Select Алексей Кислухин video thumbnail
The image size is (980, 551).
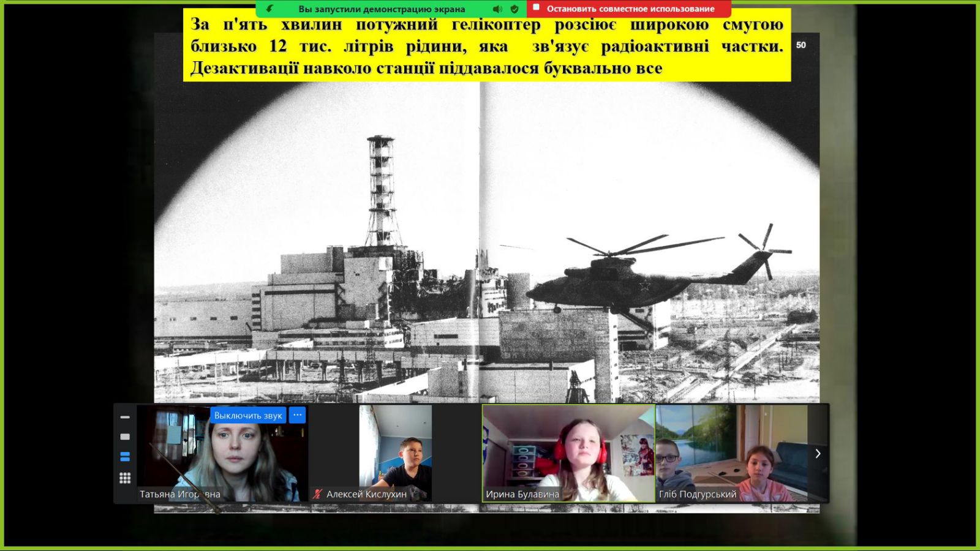click(x=395, y=454)
